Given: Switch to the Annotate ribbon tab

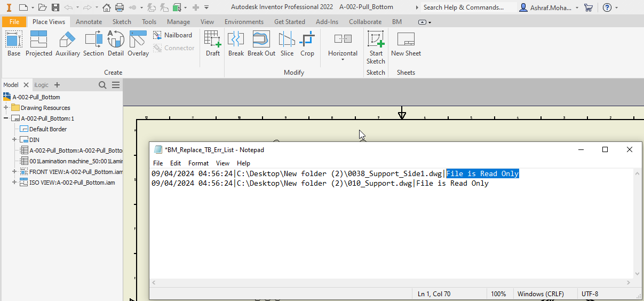Looking at the screenshot, I should pyautogui.click(x=89, y=22).
